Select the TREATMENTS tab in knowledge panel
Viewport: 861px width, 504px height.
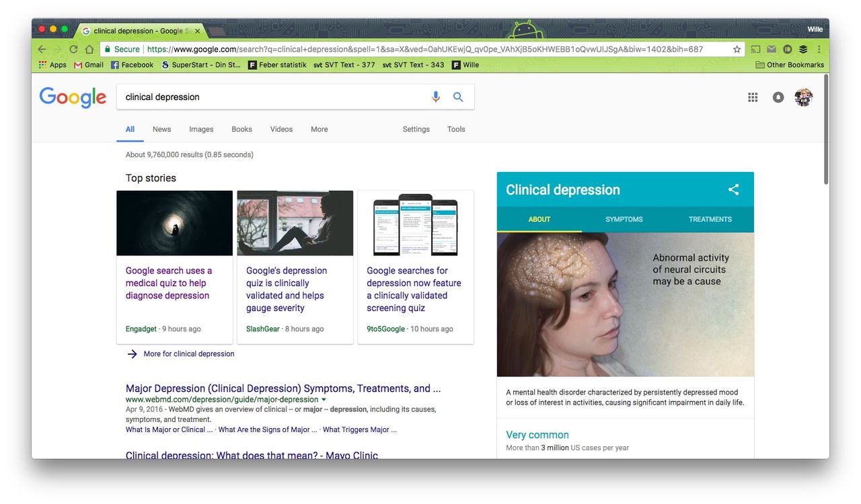pyautogui.click(x=710, y=219)
